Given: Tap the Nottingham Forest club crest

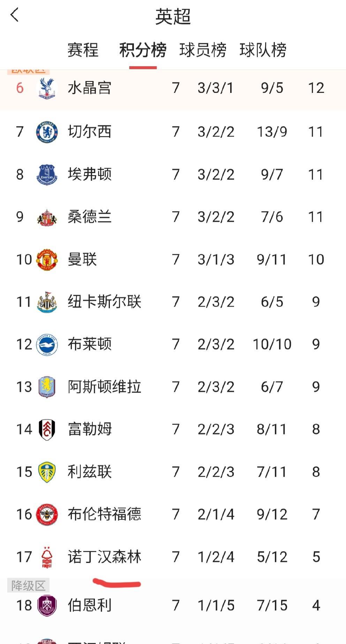Looking at the screenshot, I should click(x=47, y=557).
